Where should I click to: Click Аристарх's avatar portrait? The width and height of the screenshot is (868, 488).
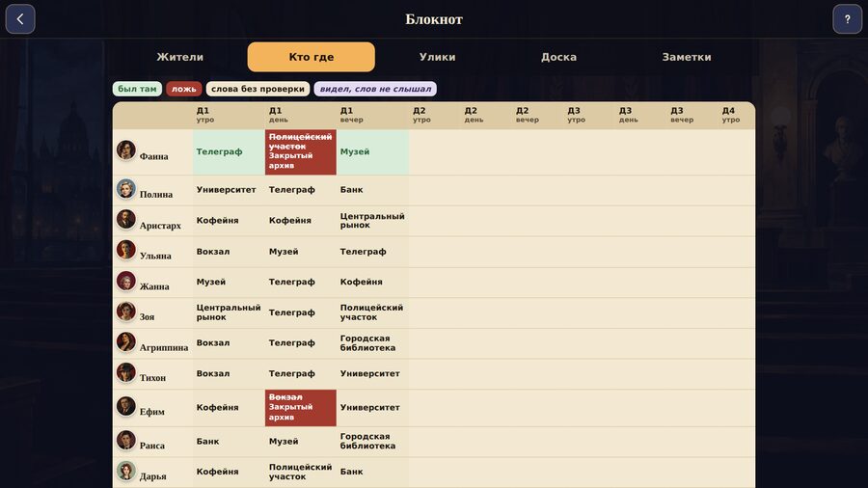pyautogui.click(x=126, y=220)
